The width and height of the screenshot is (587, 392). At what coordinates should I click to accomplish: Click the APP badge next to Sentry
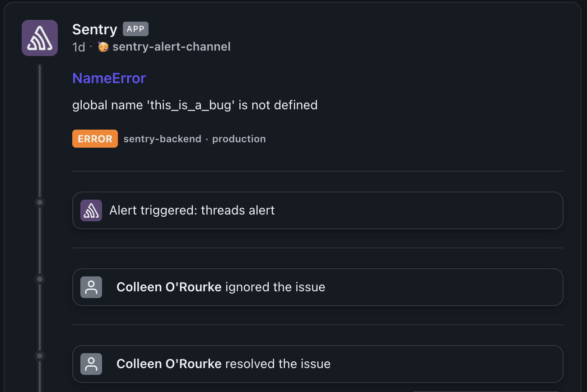(135, 29)
